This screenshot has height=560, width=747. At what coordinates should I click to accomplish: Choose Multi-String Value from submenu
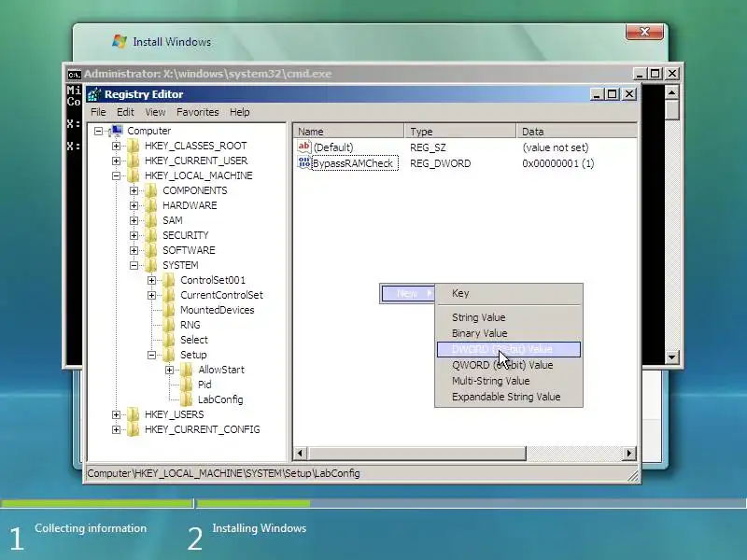[509, 381]
